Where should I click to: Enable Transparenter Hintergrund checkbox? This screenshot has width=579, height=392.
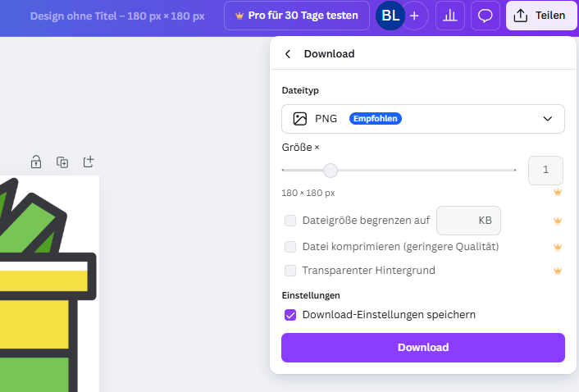click(x=290, y=271)
